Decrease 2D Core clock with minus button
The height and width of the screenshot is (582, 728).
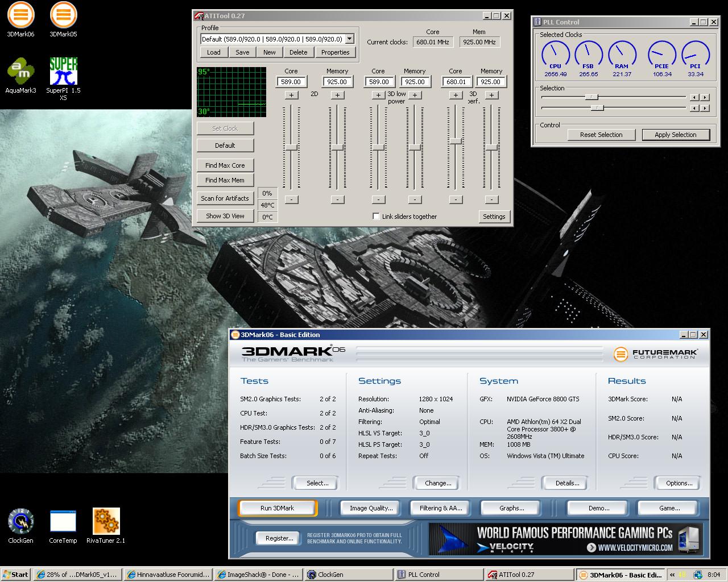[291, 199]
